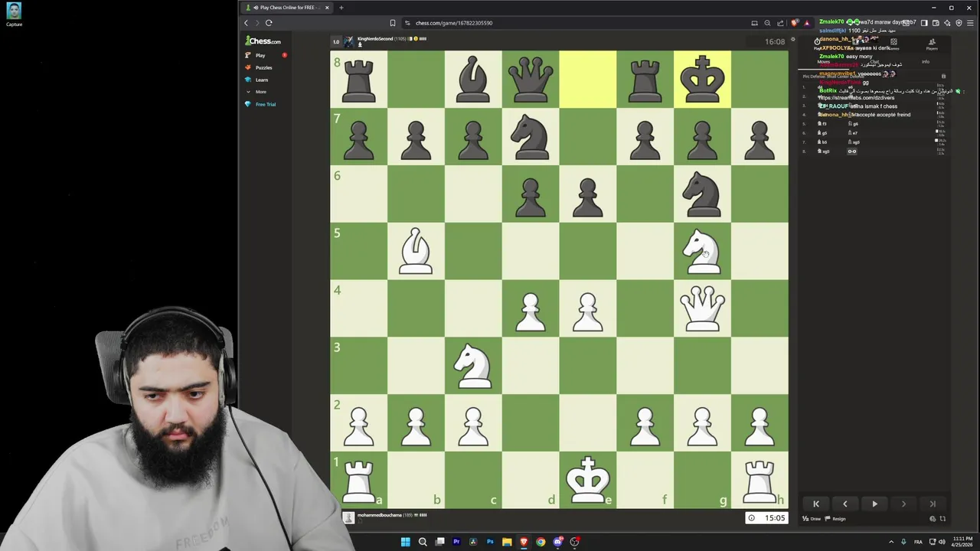Go back in the browser
This screenshot has width=980, height=551.
pyautogui.click(x=246, y=23)
